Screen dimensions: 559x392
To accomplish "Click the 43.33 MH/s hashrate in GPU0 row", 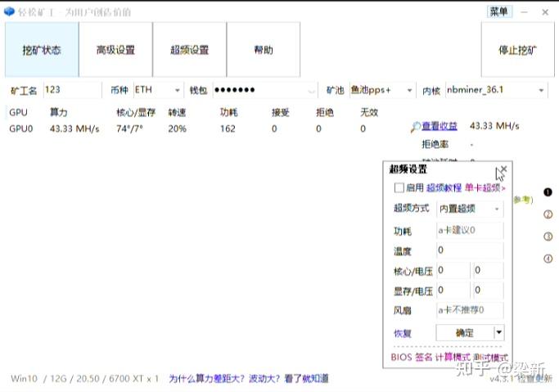I will tap(74, 128).
